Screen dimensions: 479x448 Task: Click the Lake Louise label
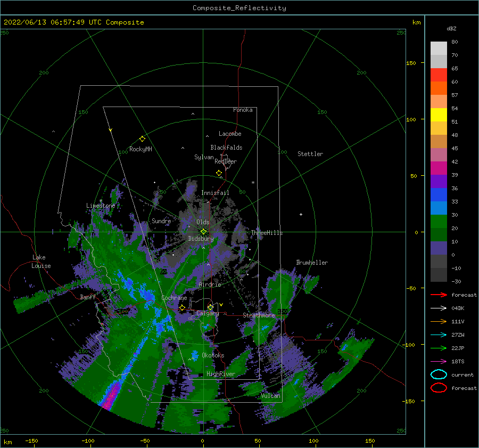coord(41,262)
